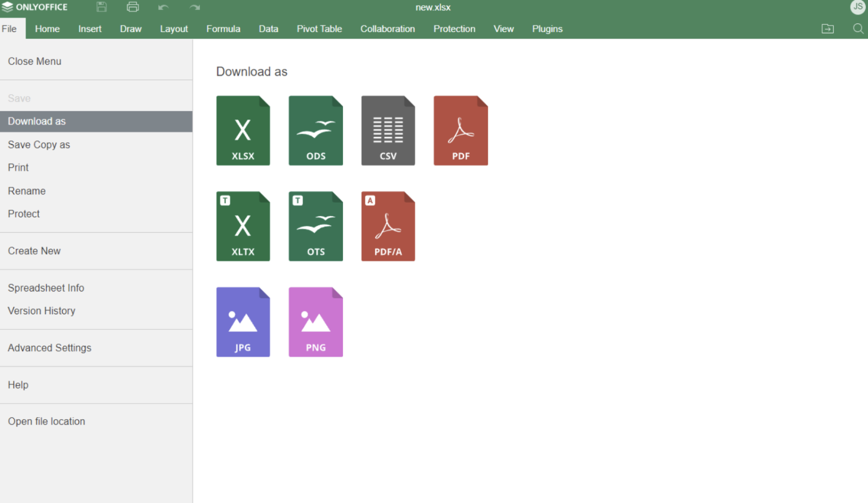Click the save disk icon in title bar
This screenshot has height=503, width=868.
[102, 7]
